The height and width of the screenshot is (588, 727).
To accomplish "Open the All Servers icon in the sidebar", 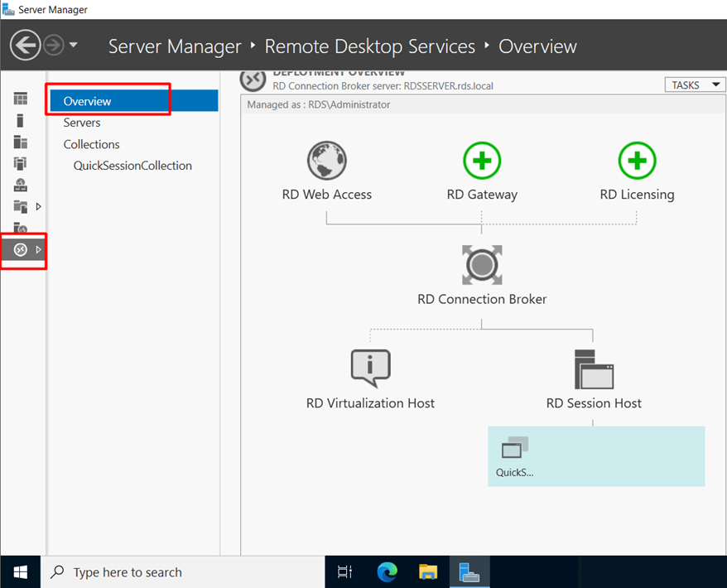I will tap(21, 142).
